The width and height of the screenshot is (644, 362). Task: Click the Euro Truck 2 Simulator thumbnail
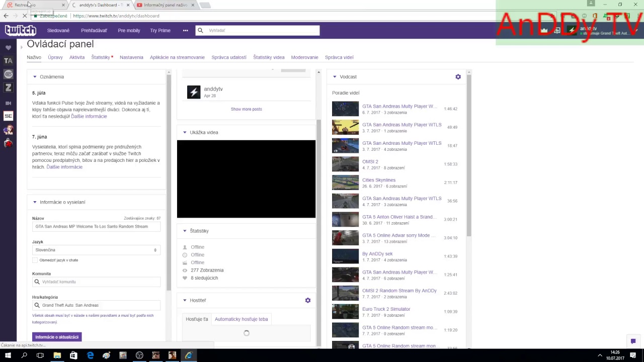(x=345, y=312)
